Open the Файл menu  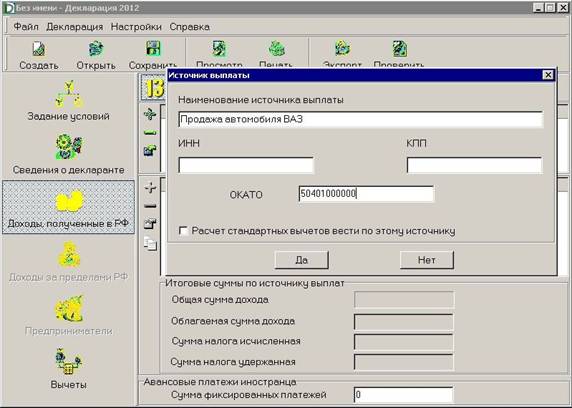pyautogui.click(x=26, y=27)
